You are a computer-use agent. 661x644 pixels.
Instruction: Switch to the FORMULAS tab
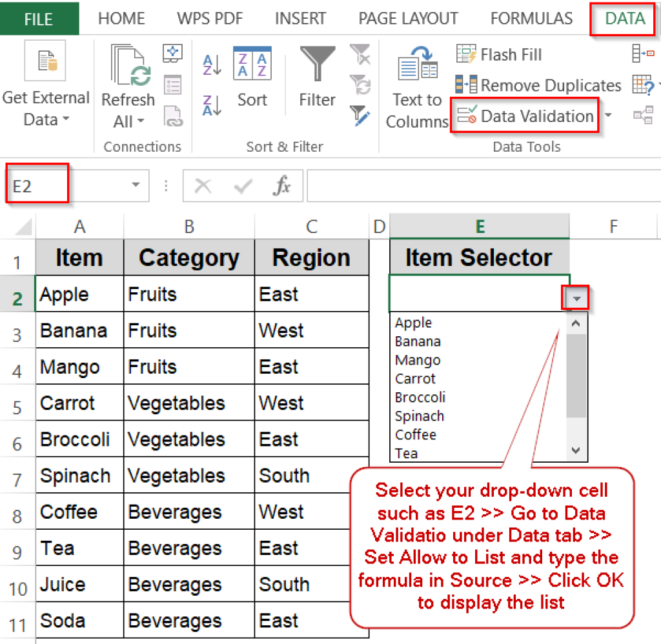coord(531,18)
